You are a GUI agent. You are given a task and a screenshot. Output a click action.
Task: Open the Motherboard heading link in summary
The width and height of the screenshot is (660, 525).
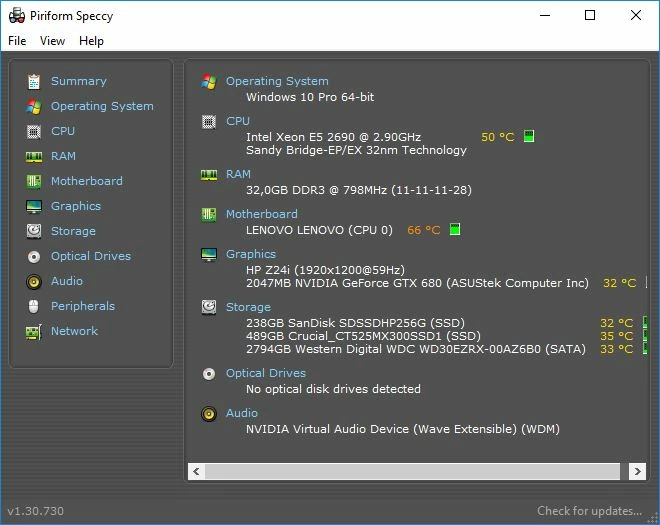[x=262, y=214]
